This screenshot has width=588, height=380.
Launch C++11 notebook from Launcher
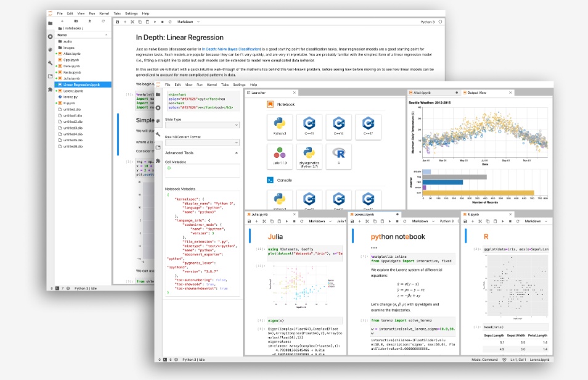309,126
